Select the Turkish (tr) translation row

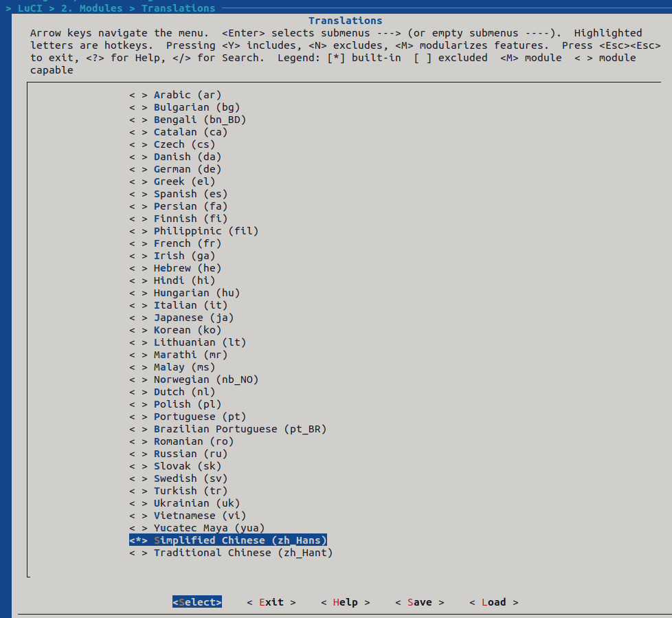pyautogui.click(x=178, y=492)
